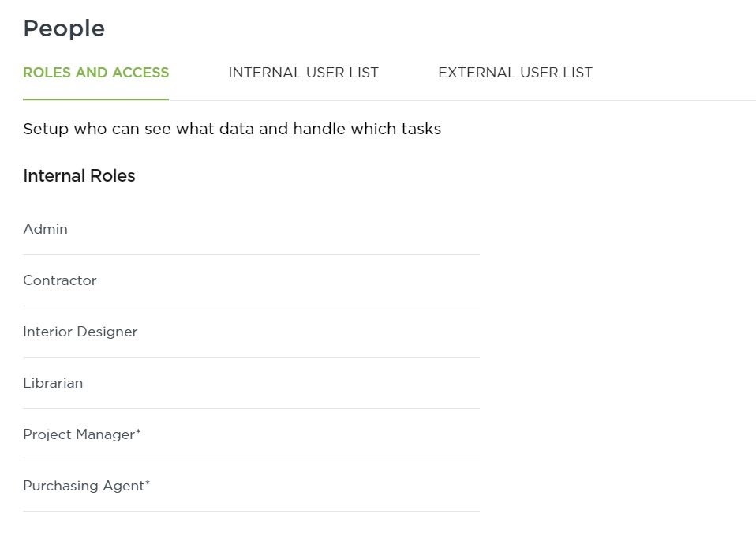Click the 'Setup who can see' description text
The width and height of the screenshot is (756, 541).
[232, 129]
